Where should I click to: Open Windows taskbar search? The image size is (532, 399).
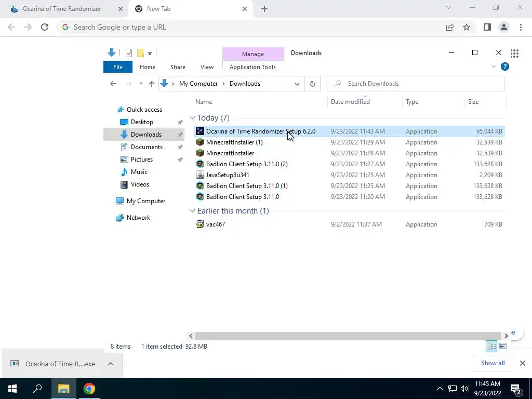[37, 389]
